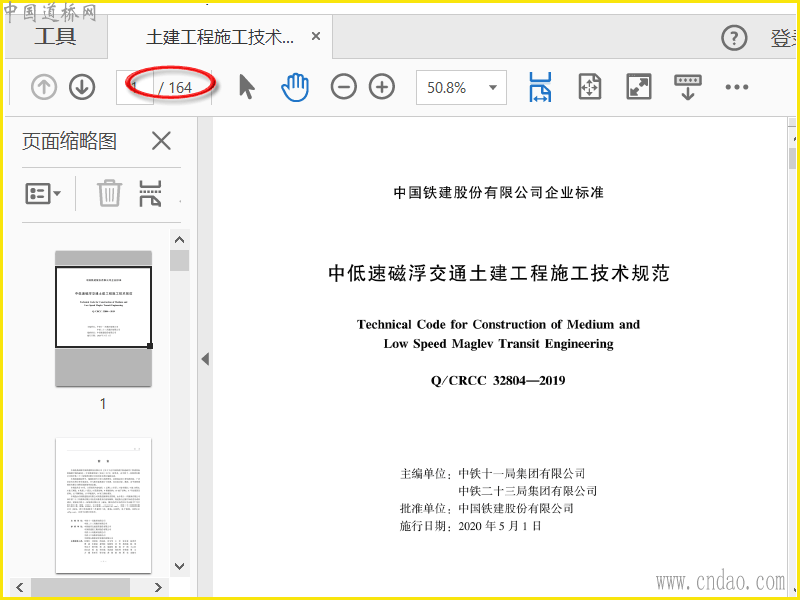Click the line 中铁十一局集团有限公司
Viewport: 800px width, 600px height.
pos(521,473)
